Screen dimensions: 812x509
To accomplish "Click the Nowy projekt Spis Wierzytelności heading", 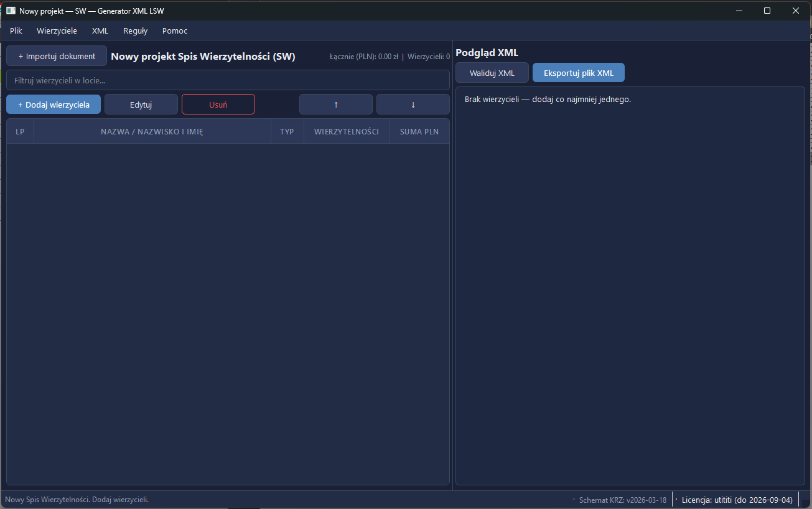I will [203, 57].
